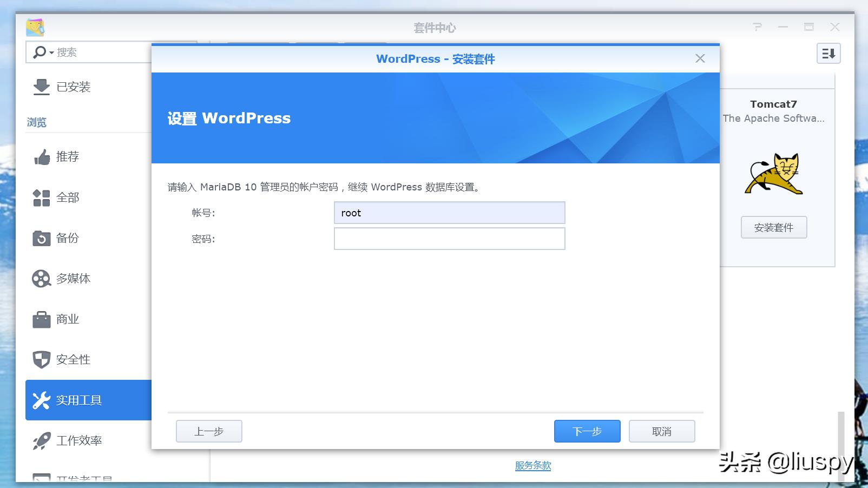Open the 工作效率 (Productivity) rocket icon
This screenshot has width=868, height=488.
pos(42,440)
